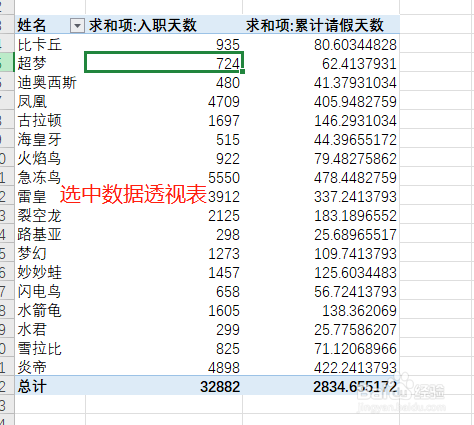Viewport: 474px width, 425px height.
Task: Click the name cell 比卡丘
Action: click(x=50, y=44)
